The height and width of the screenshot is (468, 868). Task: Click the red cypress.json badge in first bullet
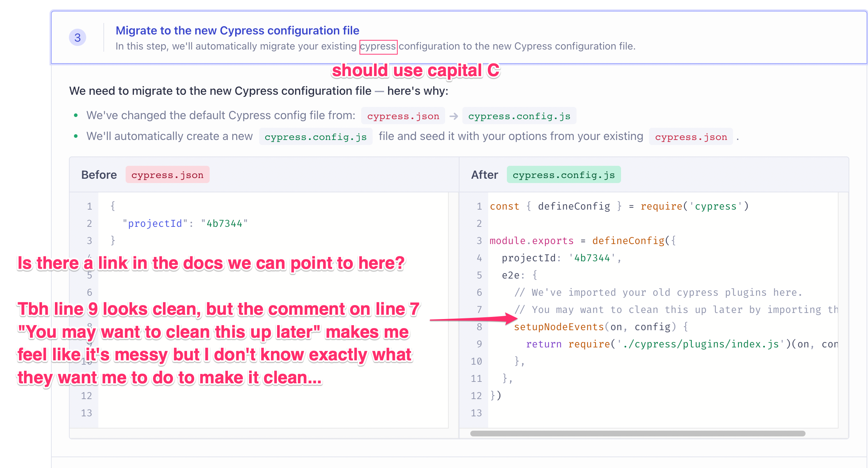pos(403,116)
